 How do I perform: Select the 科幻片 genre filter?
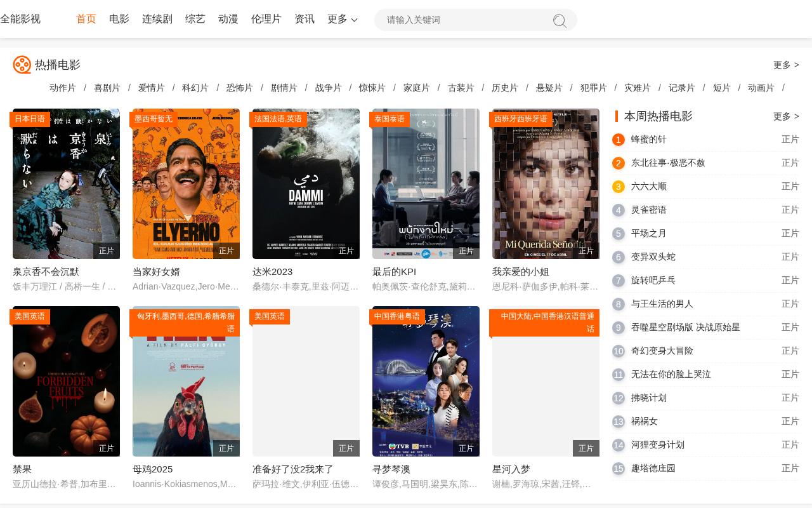coord(195,88)
